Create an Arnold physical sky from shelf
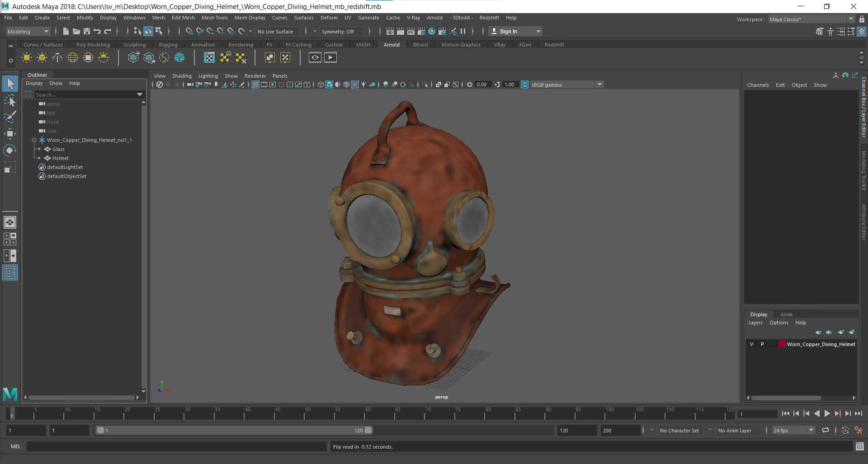This screenshot has height=464, width=868. point(104,57)
